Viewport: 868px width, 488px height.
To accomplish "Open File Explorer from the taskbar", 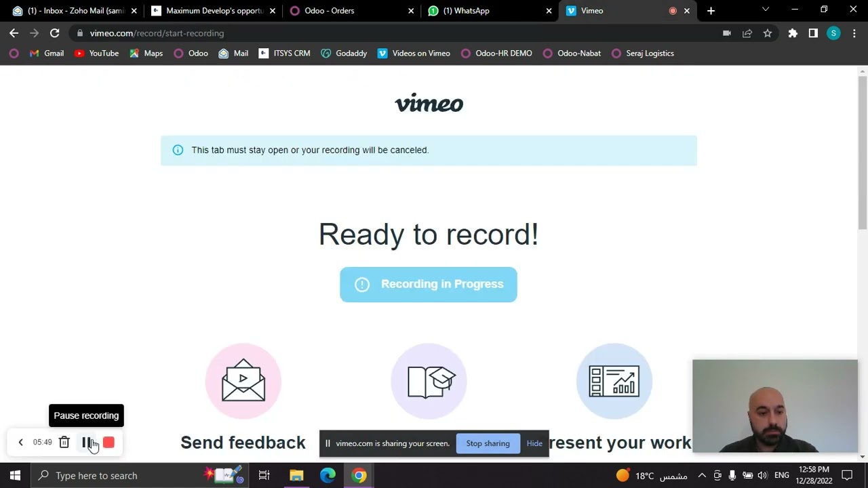I will click(296, 476).
